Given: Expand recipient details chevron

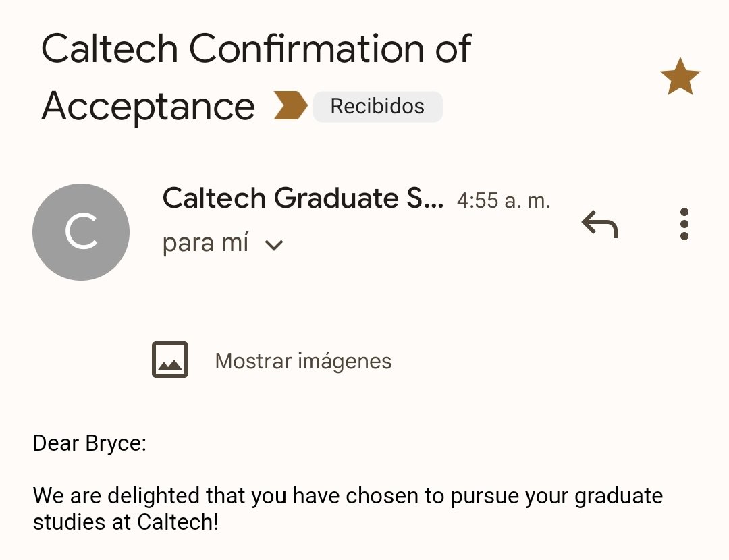Looking at the screenshot, I should coord(273,245).
